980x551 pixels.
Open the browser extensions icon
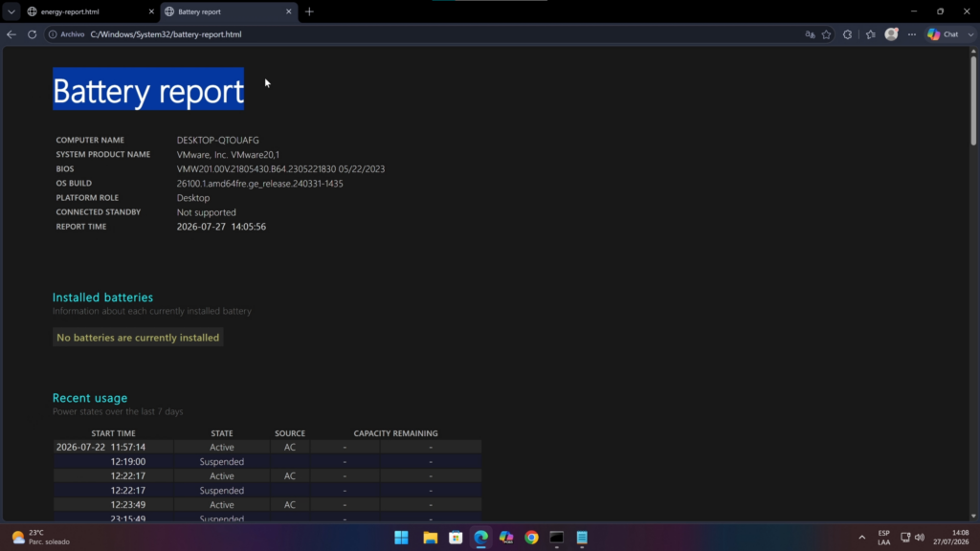[x=848, y=34]
